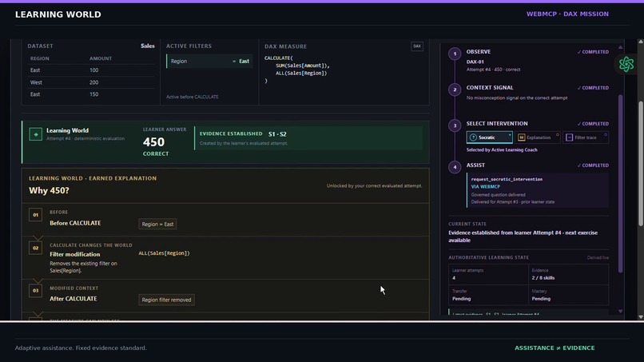Image resolution: width=644 pixels, height=362 pixels.
Task: Click the 02 step badge for Filter modification
Action: [35, 249]
